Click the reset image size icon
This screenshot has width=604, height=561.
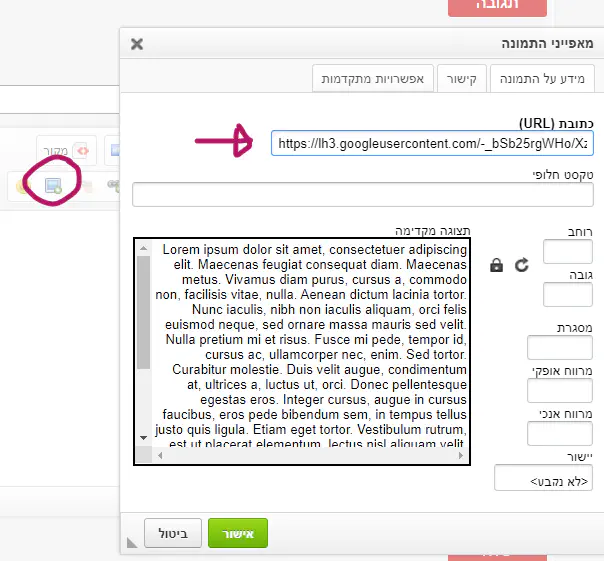click(520, 265)
